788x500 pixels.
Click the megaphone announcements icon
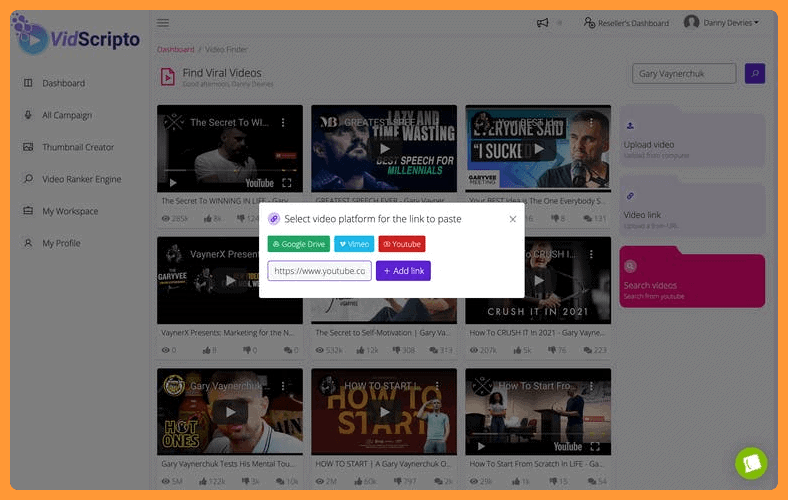(542, 23)
